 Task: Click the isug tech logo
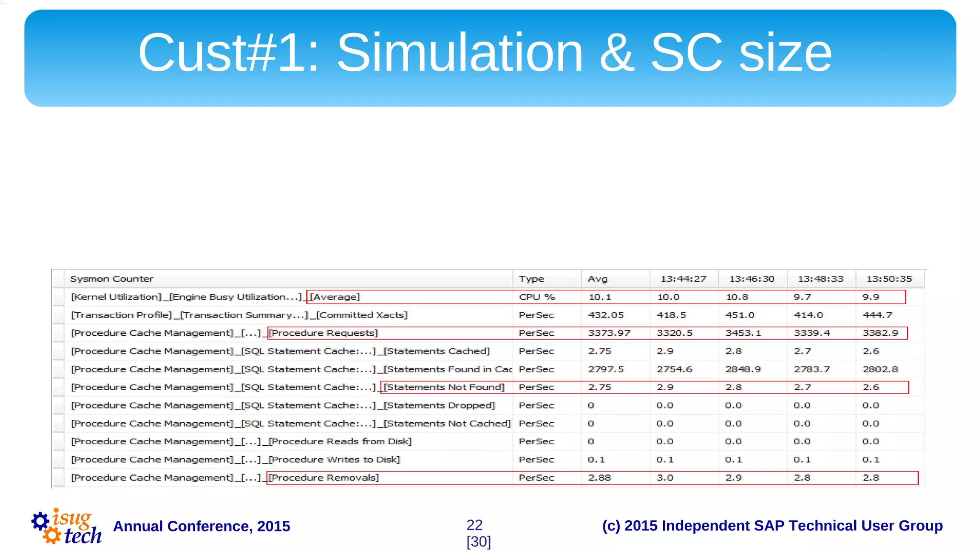(x=67, y=526)
